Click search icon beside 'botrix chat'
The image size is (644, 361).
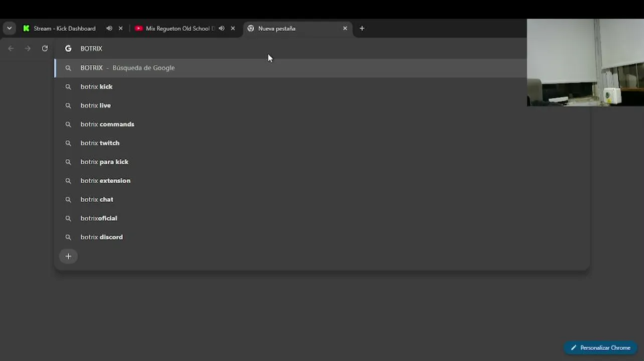[x=68, y=200]
